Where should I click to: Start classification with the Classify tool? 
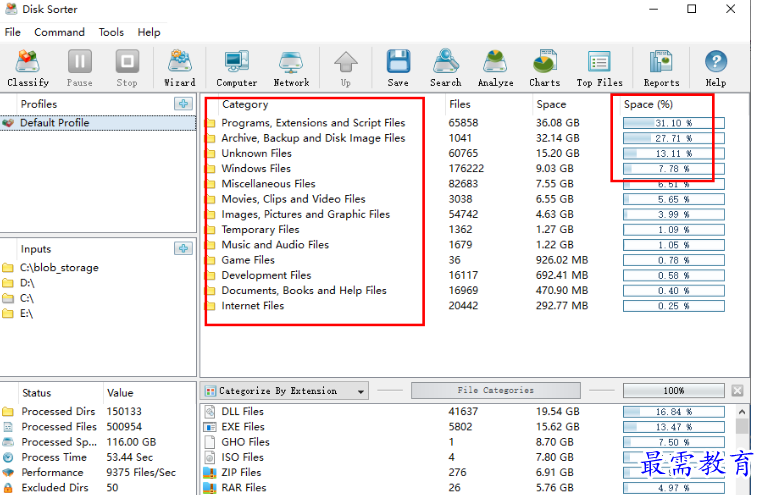[28, 68]
